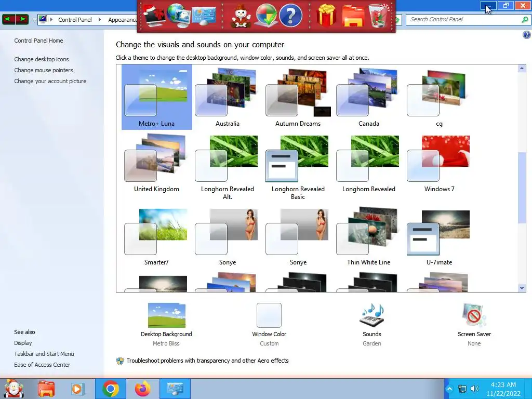
Task: Troubleshoot transparency and Aero effects link
Action: coord(207,361)
